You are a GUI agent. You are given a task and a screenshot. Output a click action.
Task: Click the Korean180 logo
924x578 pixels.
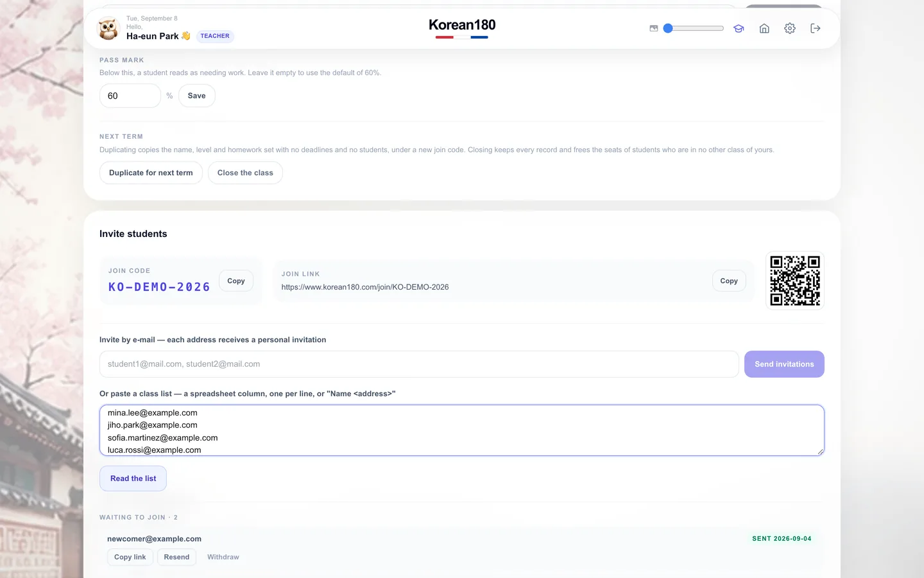(462, 26)
